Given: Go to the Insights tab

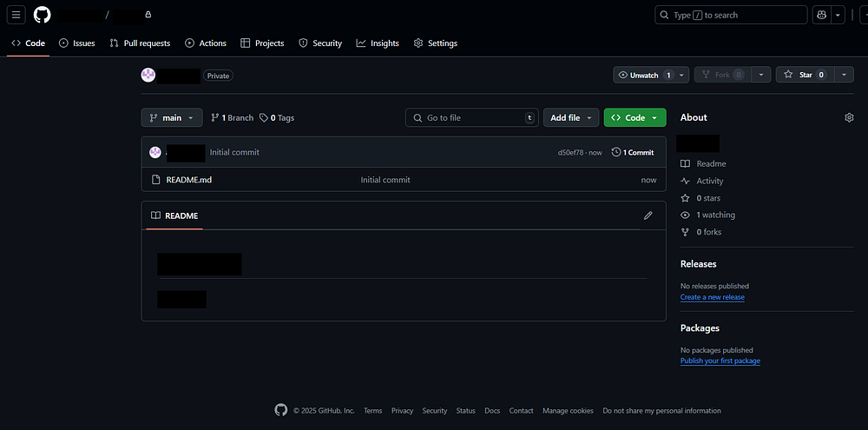Looking at the screenshot, I should click(x=378, y=43).
